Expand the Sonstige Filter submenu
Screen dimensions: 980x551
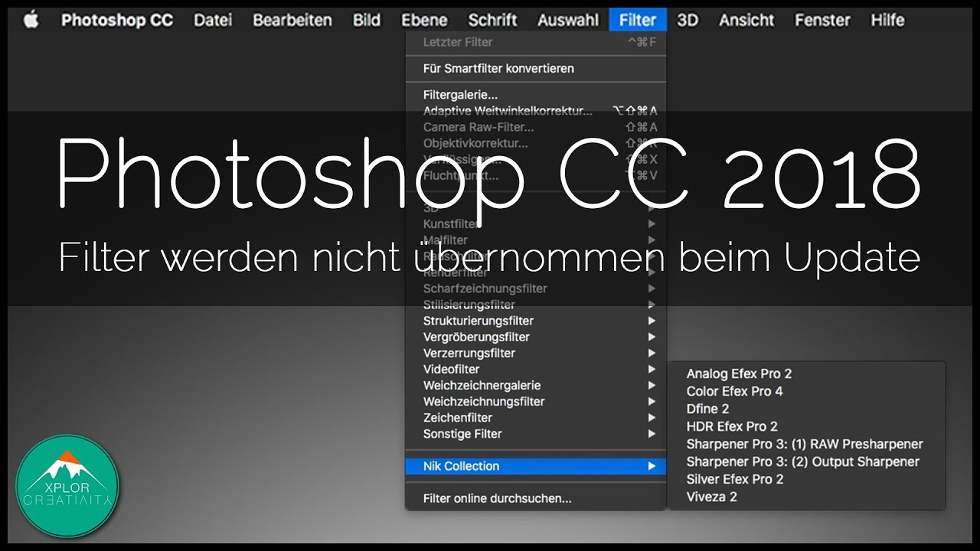pos(536,433)
